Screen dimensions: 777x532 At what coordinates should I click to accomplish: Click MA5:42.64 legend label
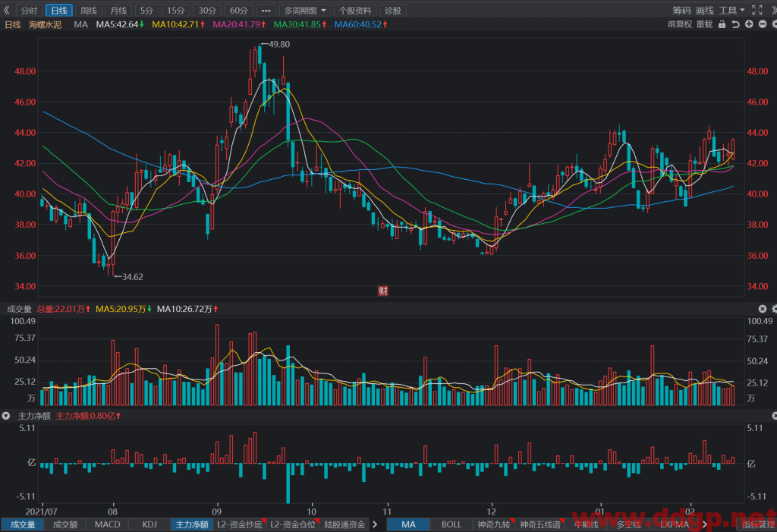[120, 24]
